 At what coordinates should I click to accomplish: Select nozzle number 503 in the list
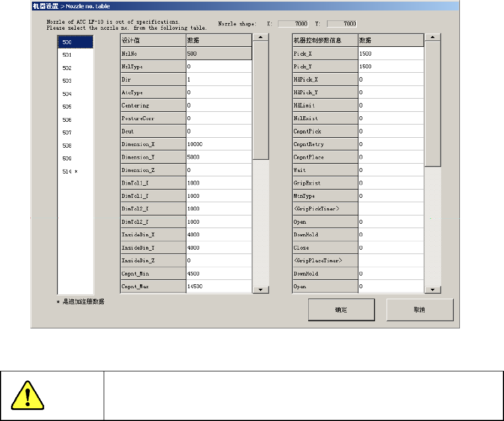pos(76,81)
